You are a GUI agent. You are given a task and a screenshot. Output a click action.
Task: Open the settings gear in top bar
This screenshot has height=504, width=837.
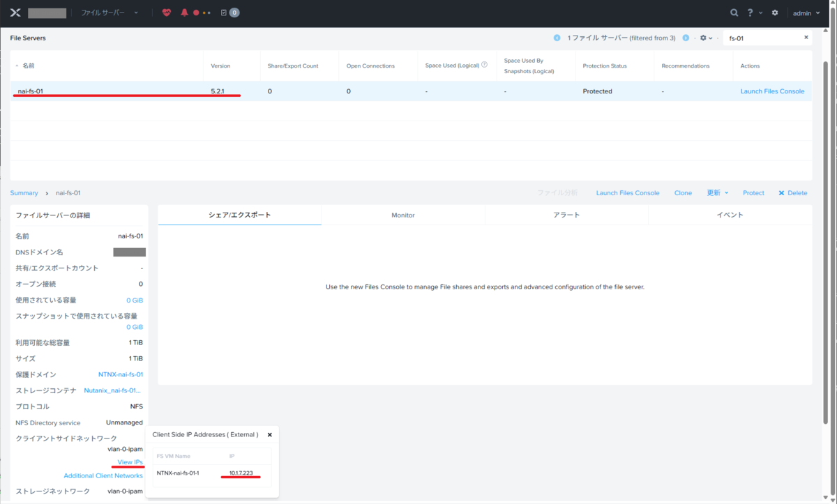[774, 13]
